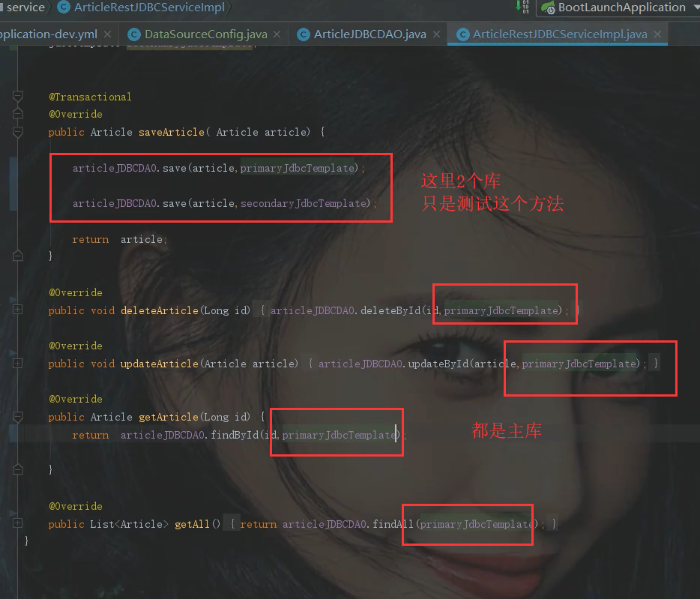Close ArticleRestJDBCServiceImpl.java tab
The height and width of the screenshot is (599, 700).
coord(657,34)
